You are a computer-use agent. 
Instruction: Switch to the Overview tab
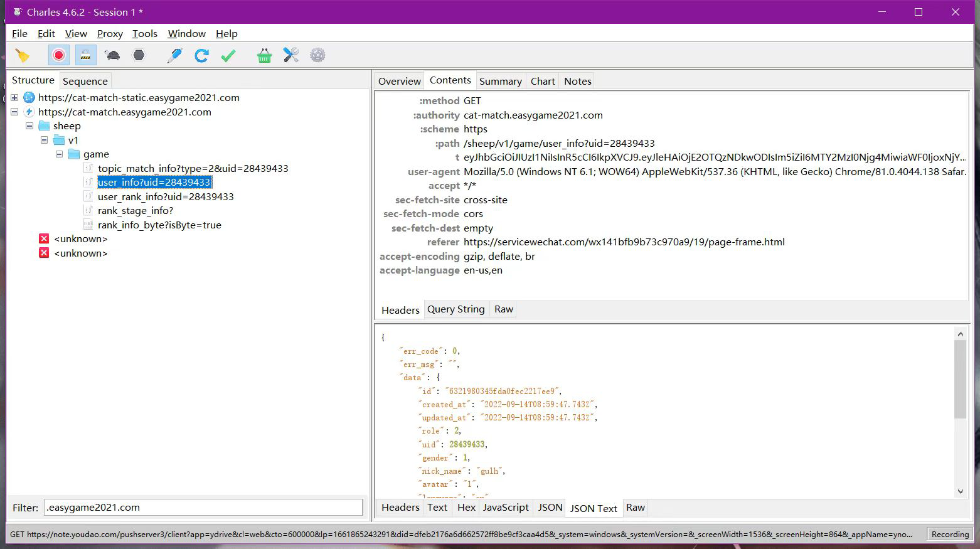[x=400, y=81]
